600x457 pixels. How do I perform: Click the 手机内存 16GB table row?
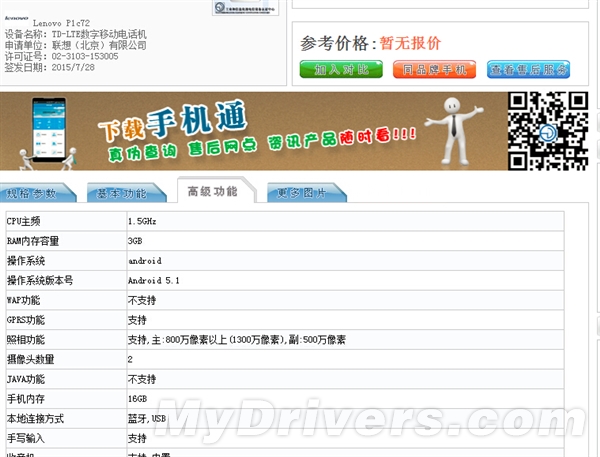pyautogui.click(x=285, y=399)
